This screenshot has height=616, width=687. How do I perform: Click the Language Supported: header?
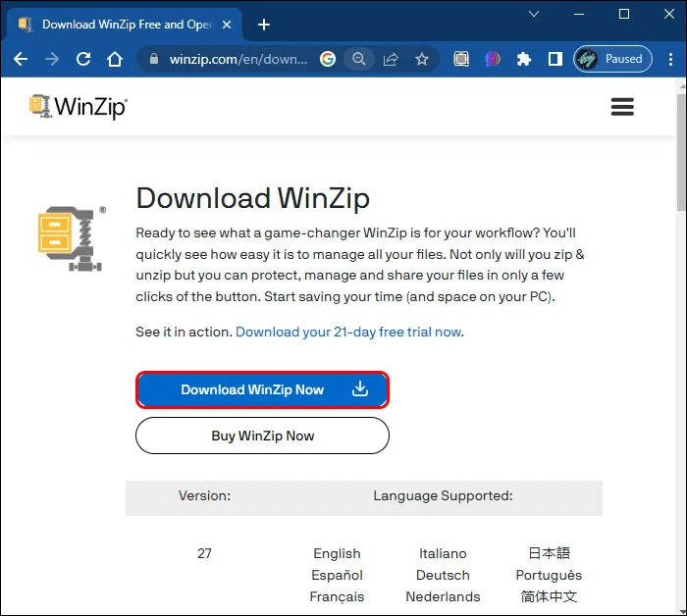click(443, 495)
